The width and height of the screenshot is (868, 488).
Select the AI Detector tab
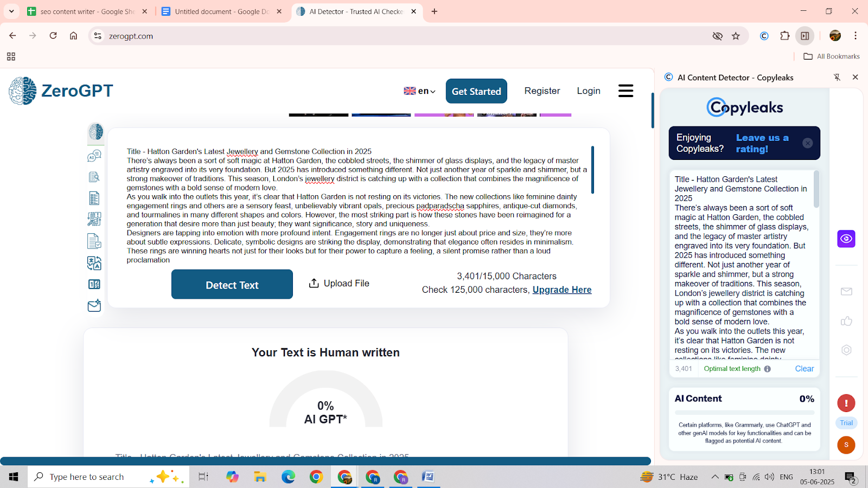coord(356,11)
